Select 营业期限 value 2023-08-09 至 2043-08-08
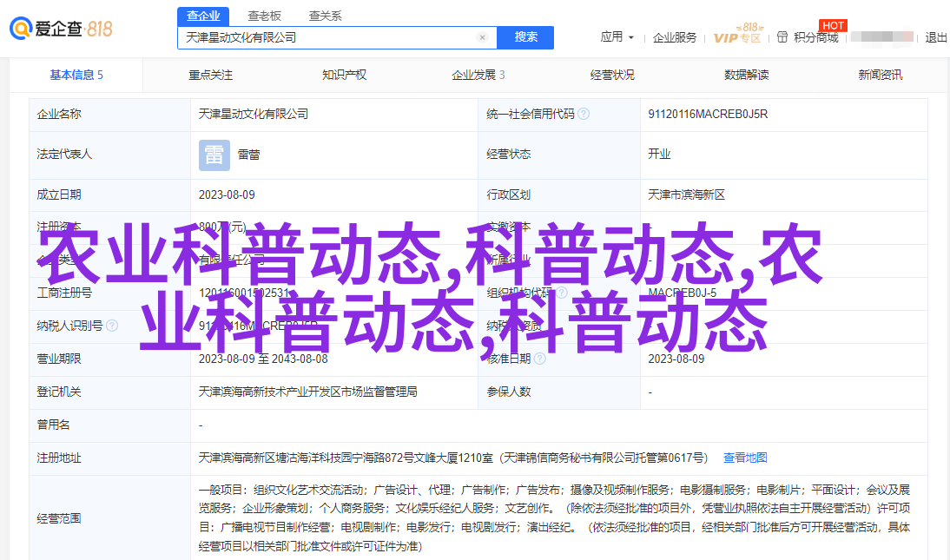Viewport: 950px width, 560px height. point(263,359)
